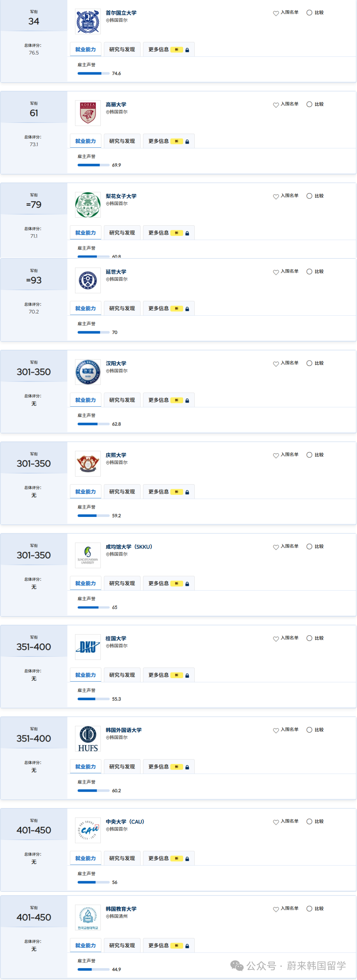
Task: Click the 成均馆大学 SKKU logo
Action: [88, 555]
